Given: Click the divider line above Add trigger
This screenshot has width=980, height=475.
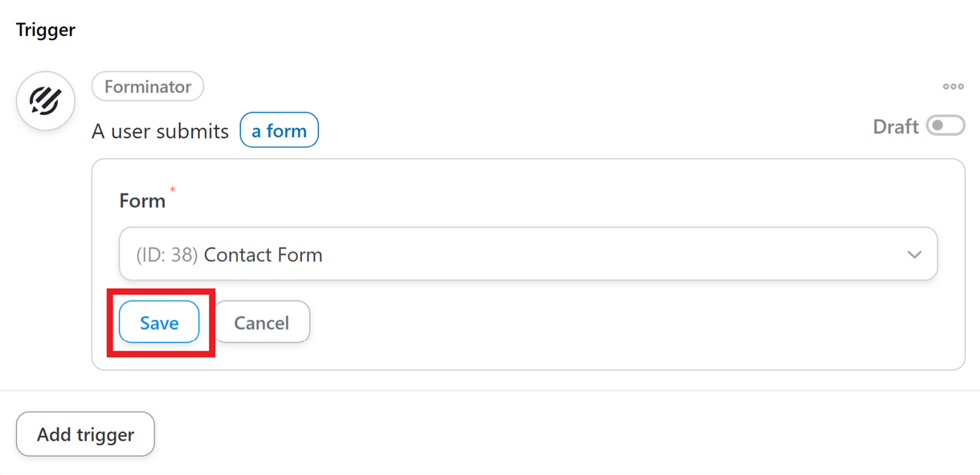Looking at the screenshot, I should pyautogui.click(x=490, y=391).
